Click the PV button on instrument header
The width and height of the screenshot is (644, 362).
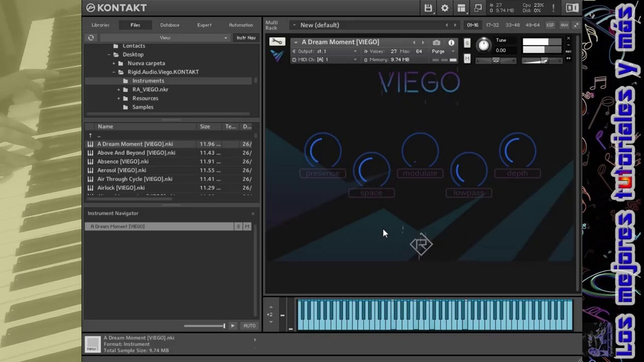[x=569, y=58]
